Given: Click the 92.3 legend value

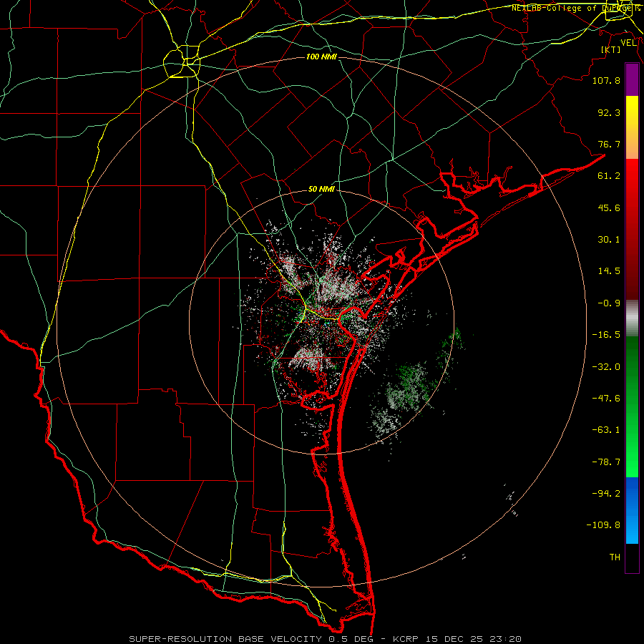Looking at the screenshot, I should point(609,112).
